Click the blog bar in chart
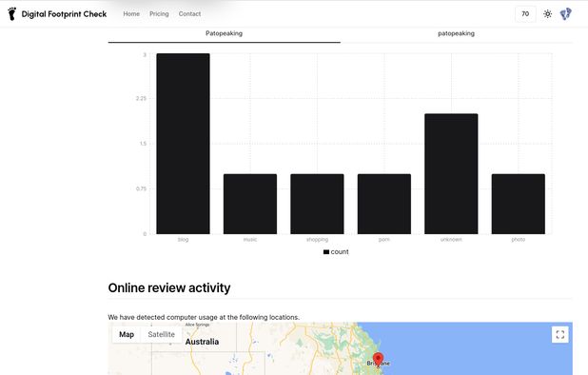The width and height of the screenshot is (588, 375). [x=183, y=144]
